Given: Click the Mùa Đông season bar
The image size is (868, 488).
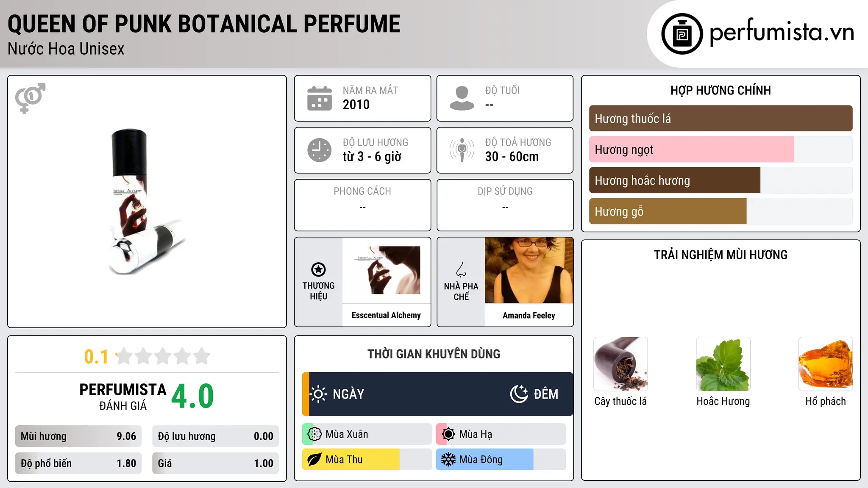Looking at the screenshot, I should (x=501, y=460).
